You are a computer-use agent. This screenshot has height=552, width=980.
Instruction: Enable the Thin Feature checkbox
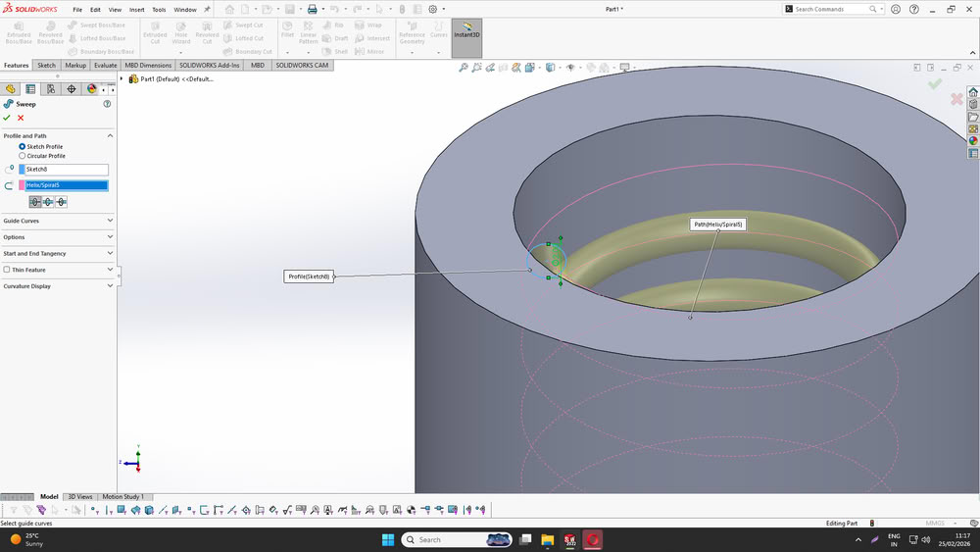pyautogui.click(x=7, y=270)
